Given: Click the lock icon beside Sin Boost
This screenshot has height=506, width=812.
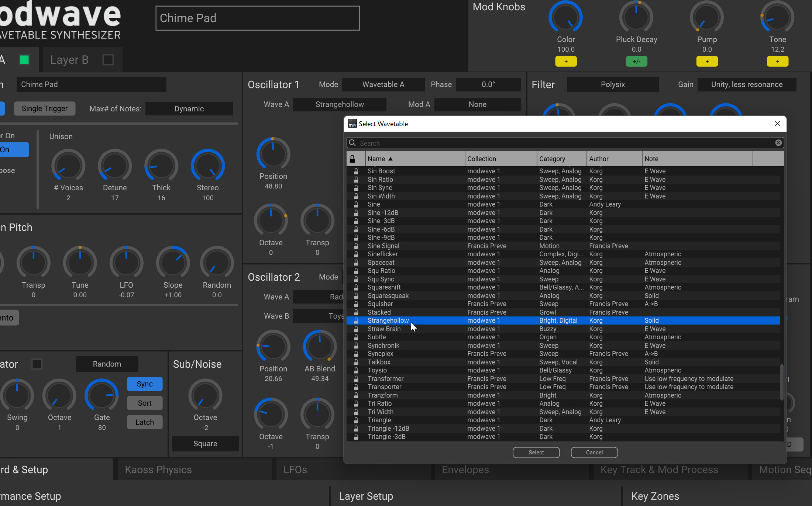Looking at the screenshot, I should point(356,171).
